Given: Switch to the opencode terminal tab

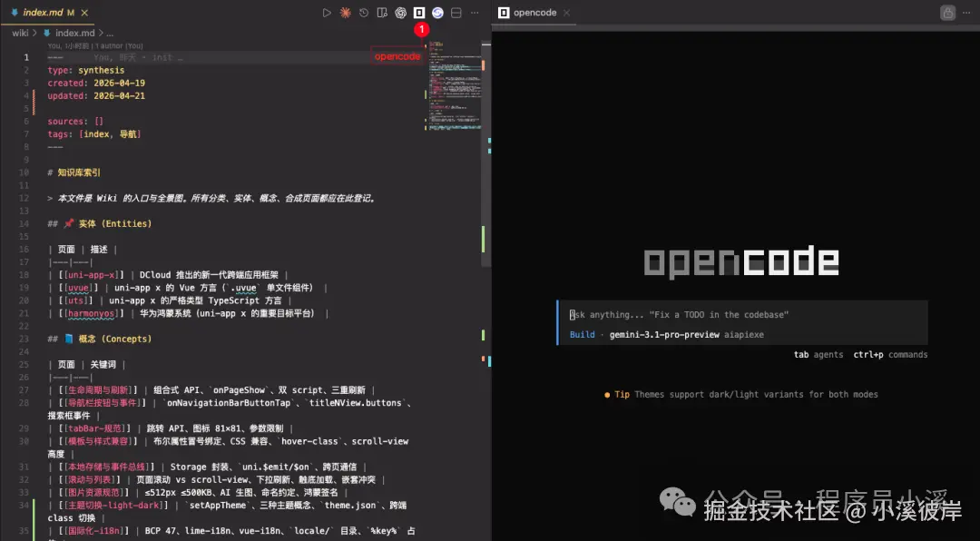Looking at the screenshot, I should 534,13.
